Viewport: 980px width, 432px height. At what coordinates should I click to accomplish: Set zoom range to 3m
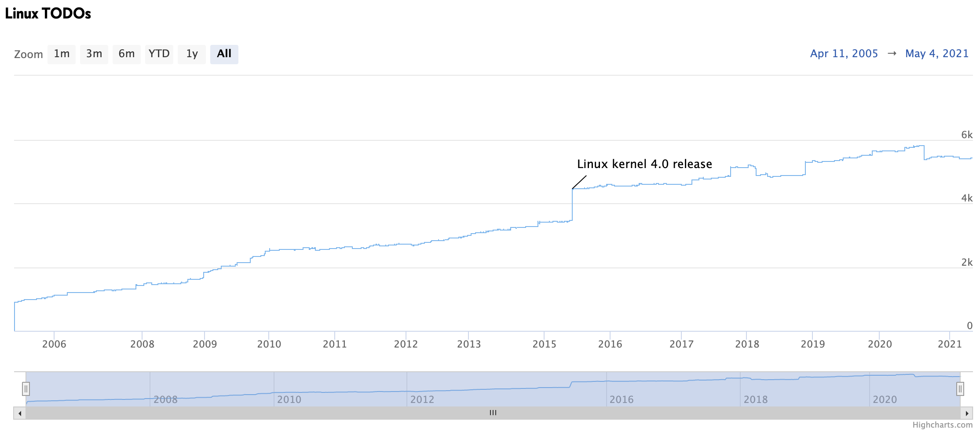[94, 54]
